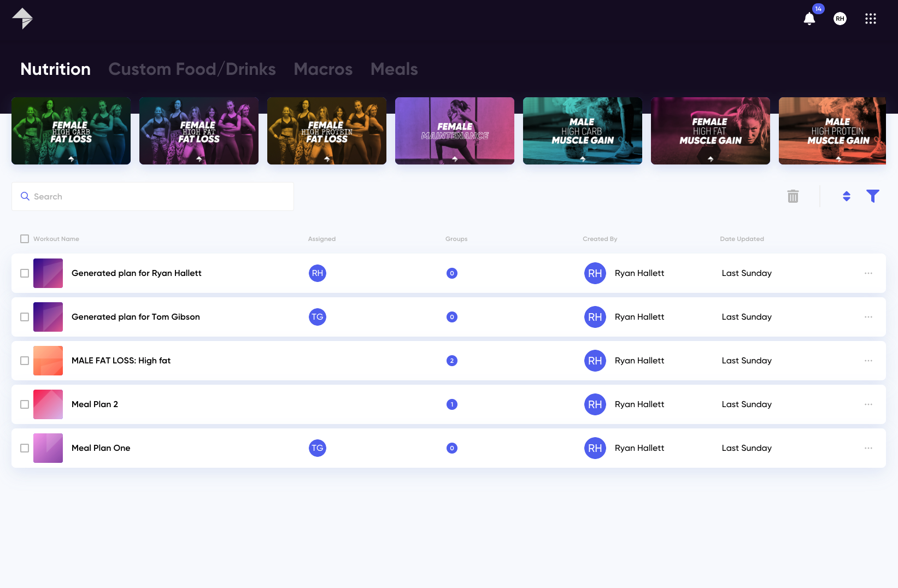
Task: Click the MALE FAT LOSS orange thumbnail
Action: coord(48,361)
